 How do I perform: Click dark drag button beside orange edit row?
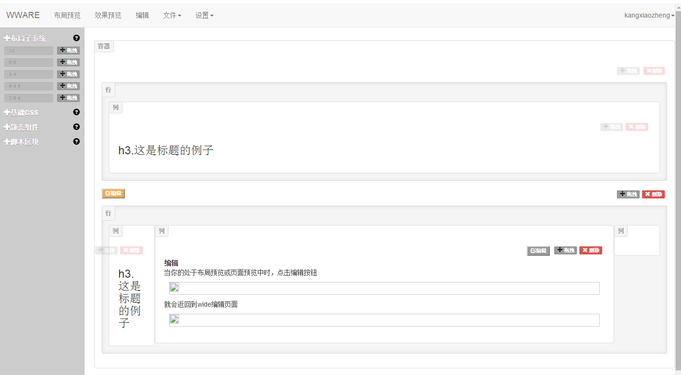(628, 194)
